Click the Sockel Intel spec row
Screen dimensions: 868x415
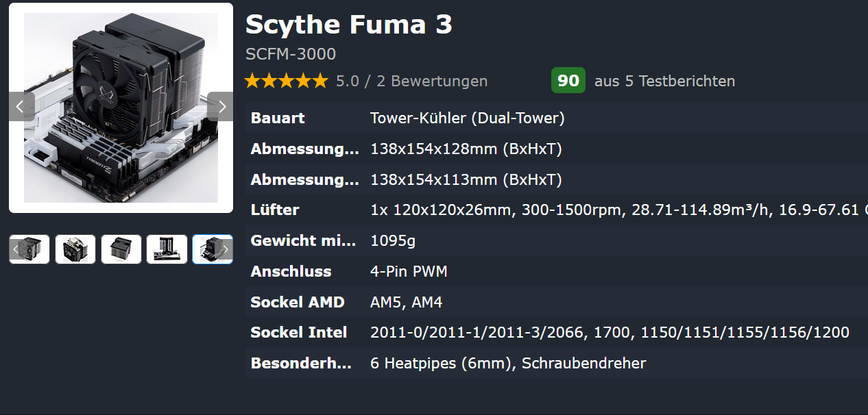click(556, 333)
